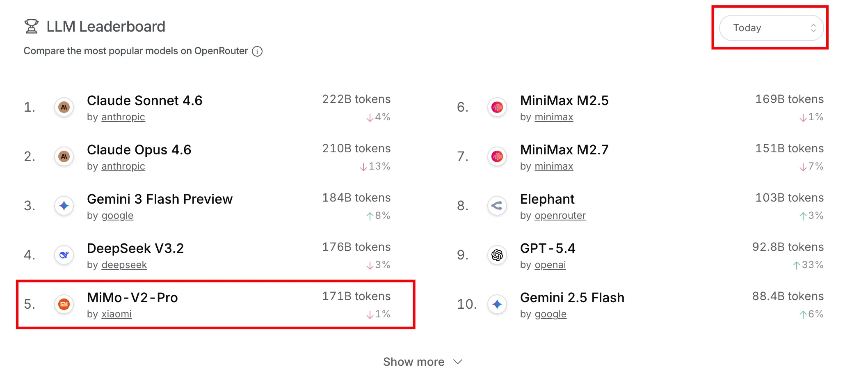Click the MiniMax logo beside MiniMax M2.5

pos(497,108)
